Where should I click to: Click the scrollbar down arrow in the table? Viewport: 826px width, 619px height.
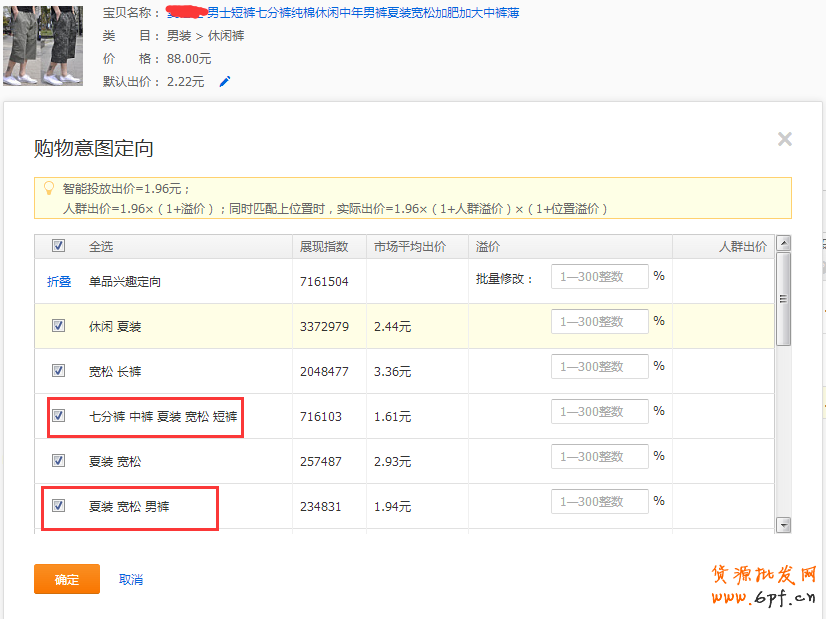pos(783,525)
